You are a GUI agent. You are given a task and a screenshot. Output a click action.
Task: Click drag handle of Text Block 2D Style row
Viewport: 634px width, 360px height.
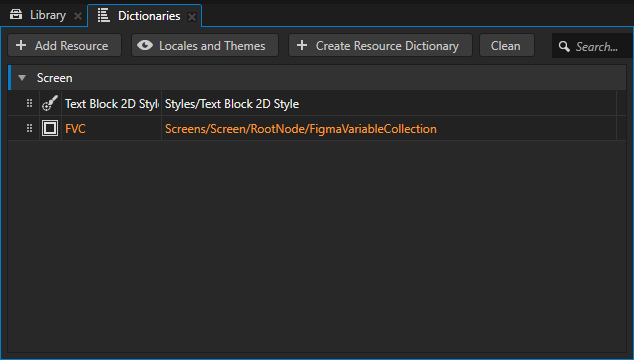(x=29, y=104)
